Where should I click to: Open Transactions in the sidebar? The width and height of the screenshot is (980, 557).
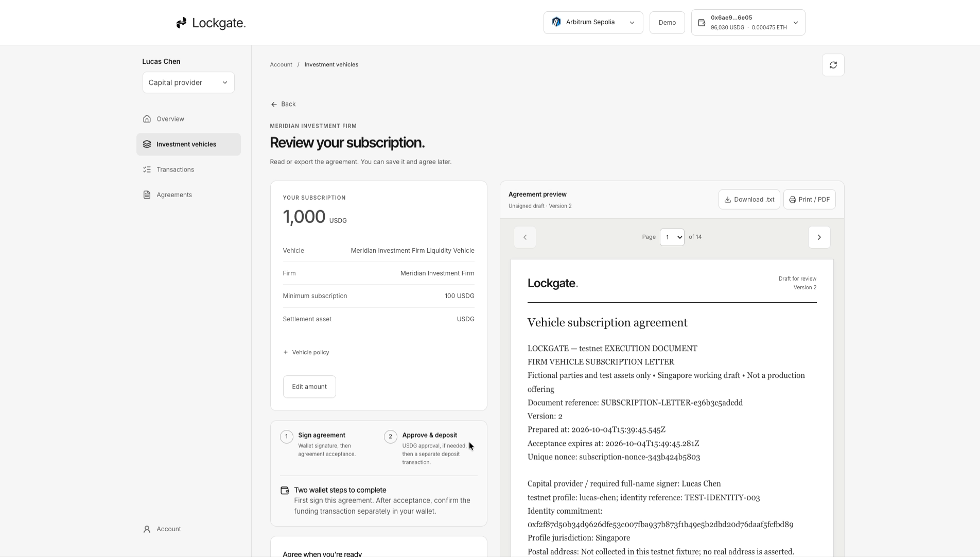[x=188, y=169]
